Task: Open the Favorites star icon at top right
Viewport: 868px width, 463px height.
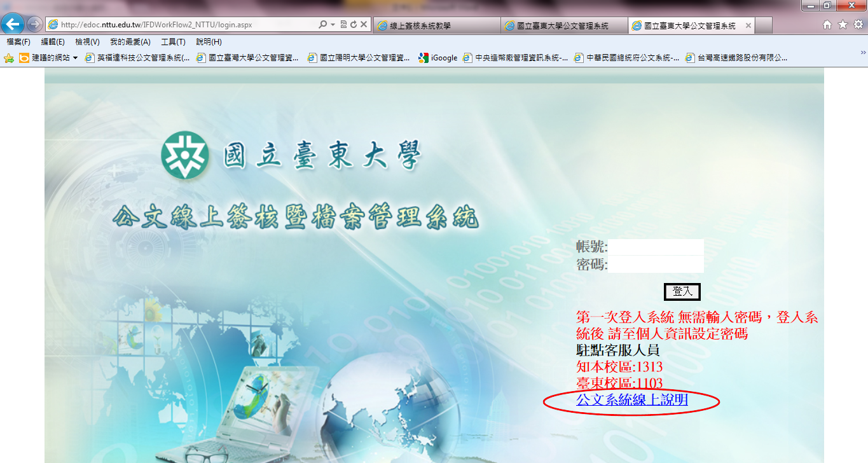Action: pyautogui.click(x=843, y=25)
